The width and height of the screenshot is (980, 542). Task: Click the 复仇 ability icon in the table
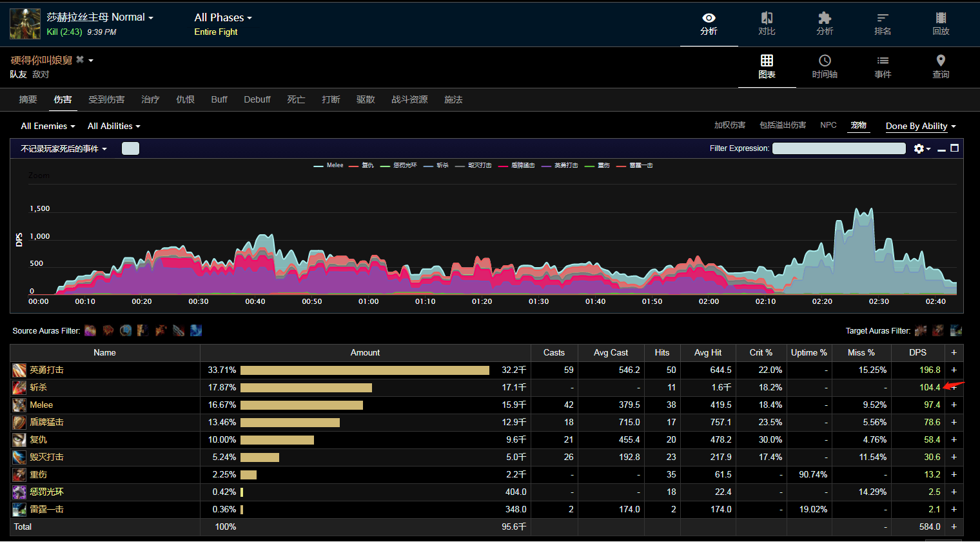click(x=19, y=440)
